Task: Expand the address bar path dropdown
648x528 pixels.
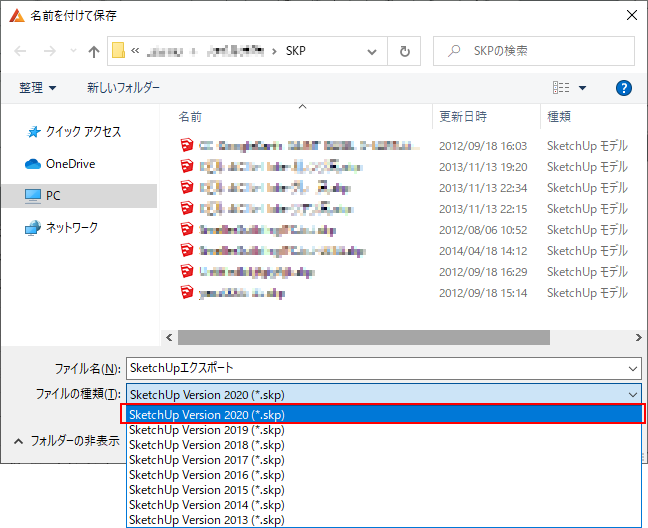Action: [372, 52]
